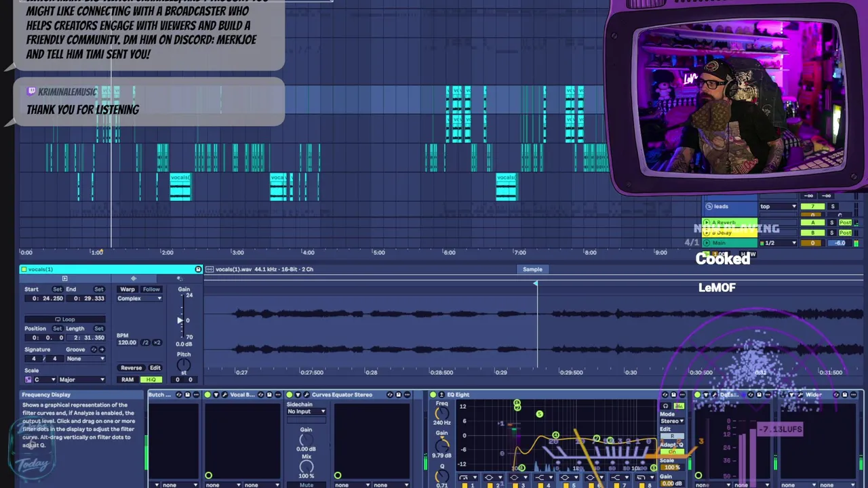Click Vocal B... plug-in wrench icon

pyautogui.click(x=224, y=394)
